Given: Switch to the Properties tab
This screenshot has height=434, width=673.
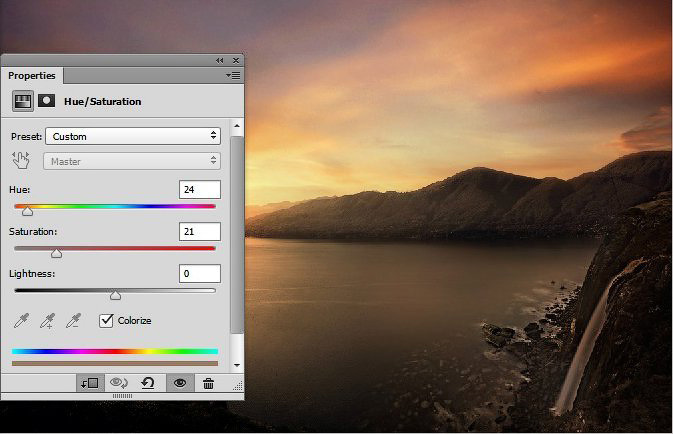Looking at the screenshot, I should [x=32, y=76].
